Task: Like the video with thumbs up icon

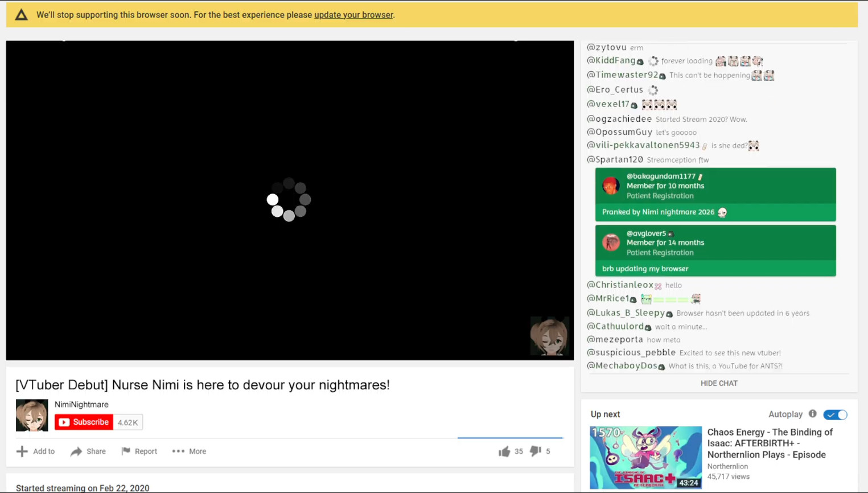Action: pos(504,451)
